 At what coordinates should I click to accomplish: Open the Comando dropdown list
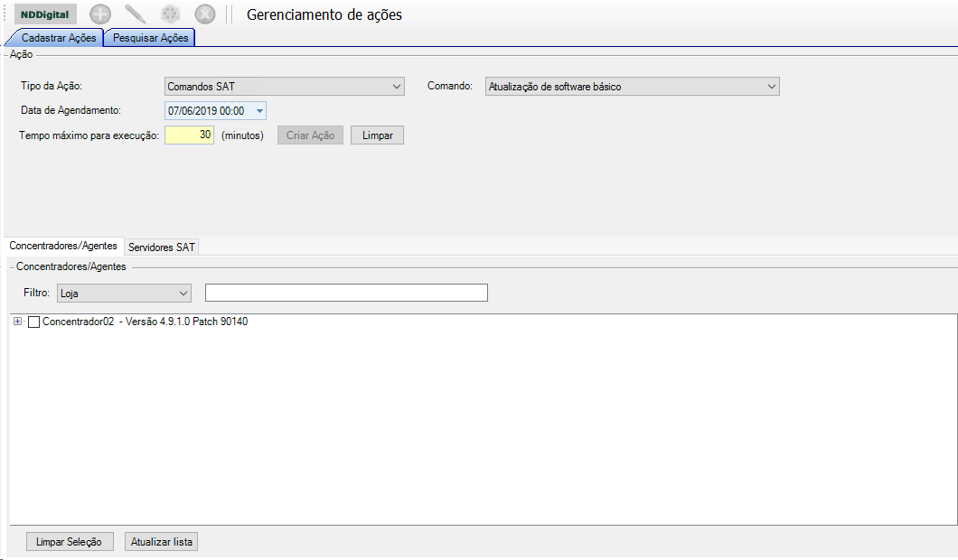[632, 87]
